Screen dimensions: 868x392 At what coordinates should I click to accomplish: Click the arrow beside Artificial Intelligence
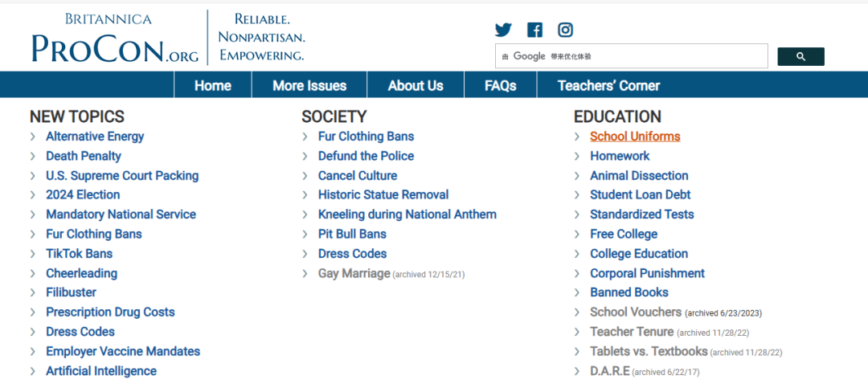(x=33, y=371)
